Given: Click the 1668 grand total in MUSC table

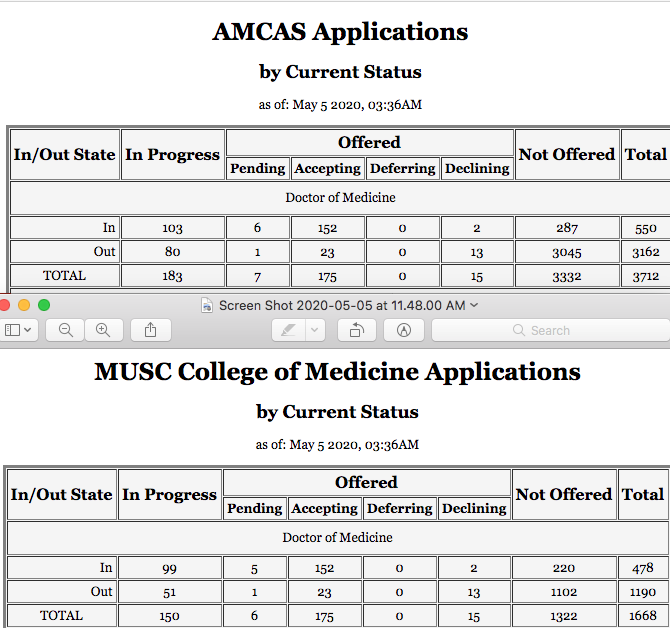Looking at the screenshot, I should tap(643, 616).
